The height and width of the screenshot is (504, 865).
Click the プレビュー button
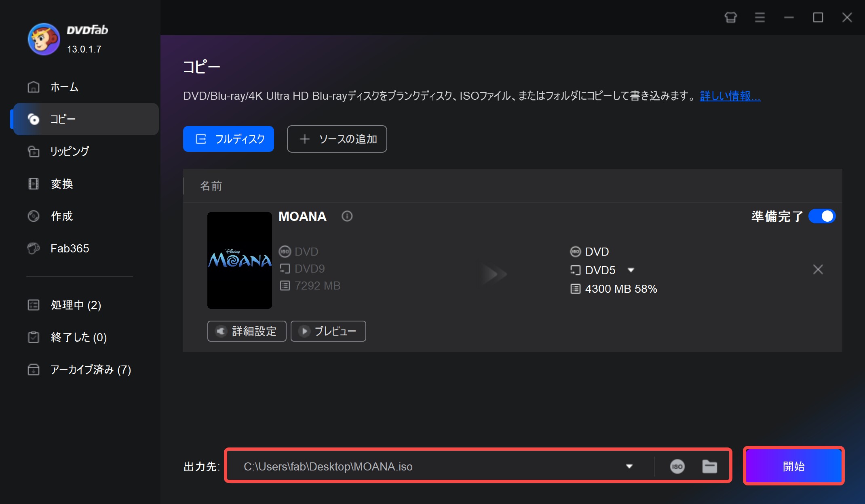click(x=328, y=331)
